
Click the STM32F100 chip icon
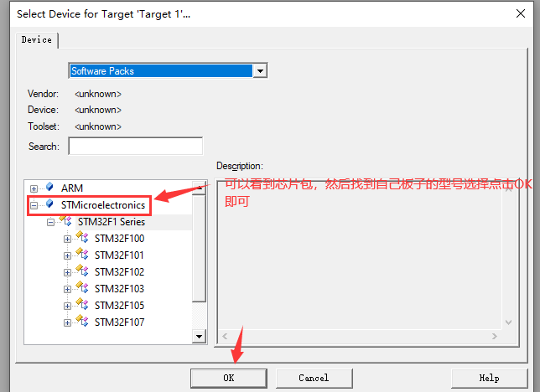82,239
